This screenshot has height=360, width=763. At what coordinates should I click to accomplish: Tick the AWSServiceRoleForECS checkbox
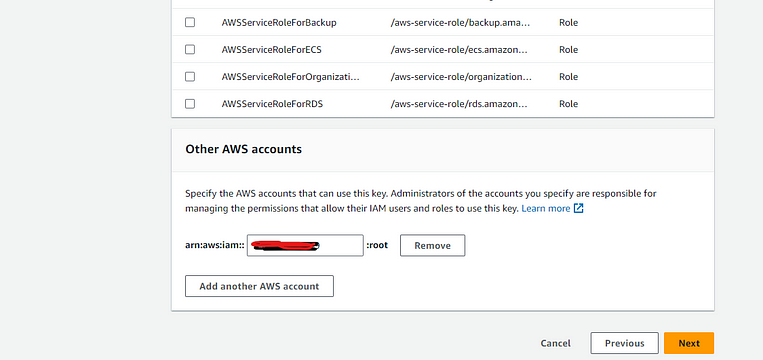190,50
